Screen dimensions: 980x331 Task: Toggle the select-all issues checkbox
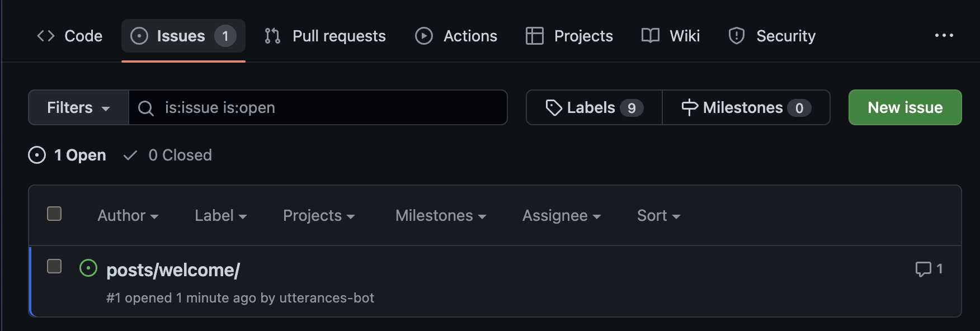click(x=54, y=214)
